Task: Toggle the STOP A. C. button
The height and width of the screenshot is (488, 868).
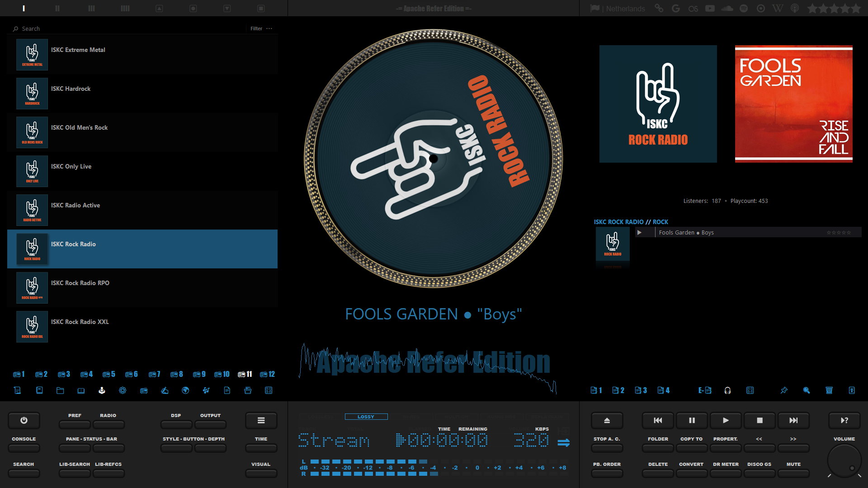Action: click(607, 448)
